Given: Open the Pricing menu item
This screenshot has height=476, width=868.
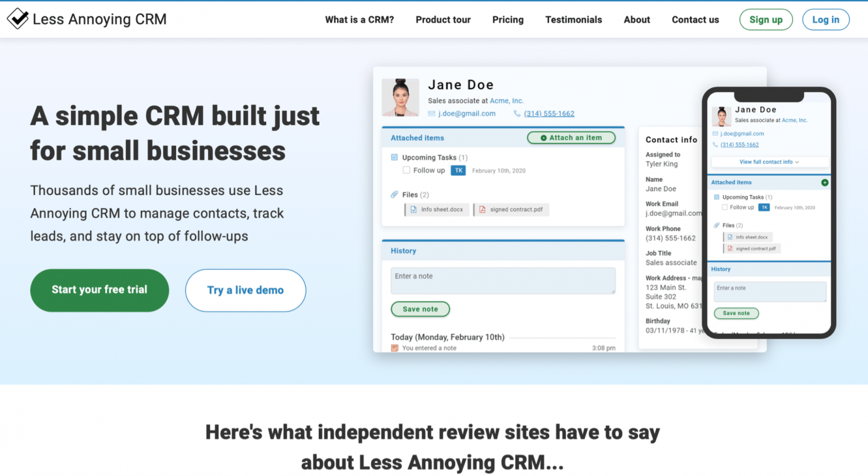Looking at the screenshot, I should [x=507, y=19].
